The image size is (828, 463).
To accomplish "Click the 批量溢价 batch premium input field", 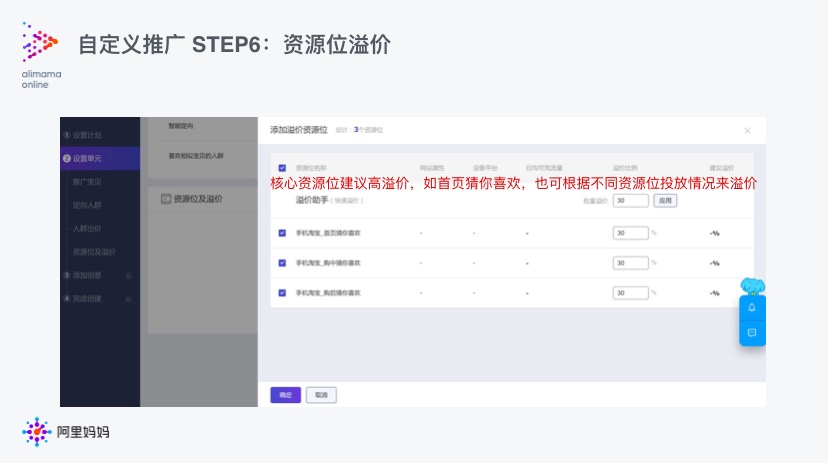I will (631, 201).
